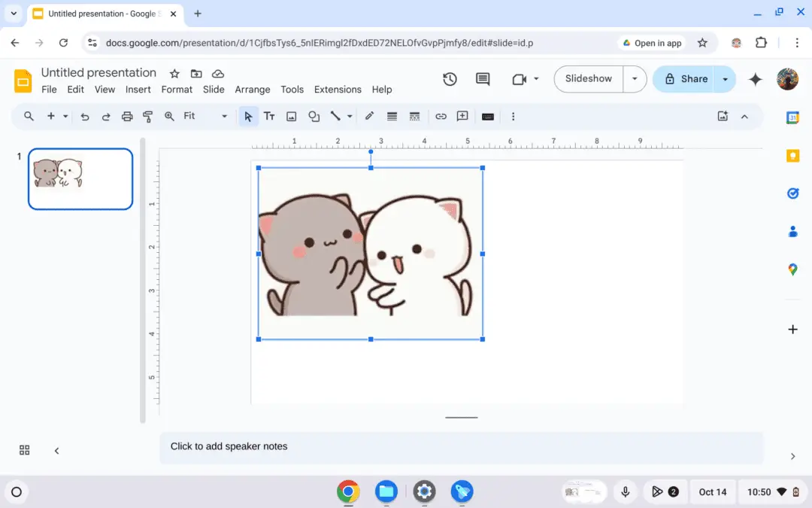Click the Paint format tool
The height and width of the screenshot is (508, 812).
[148, 116]
